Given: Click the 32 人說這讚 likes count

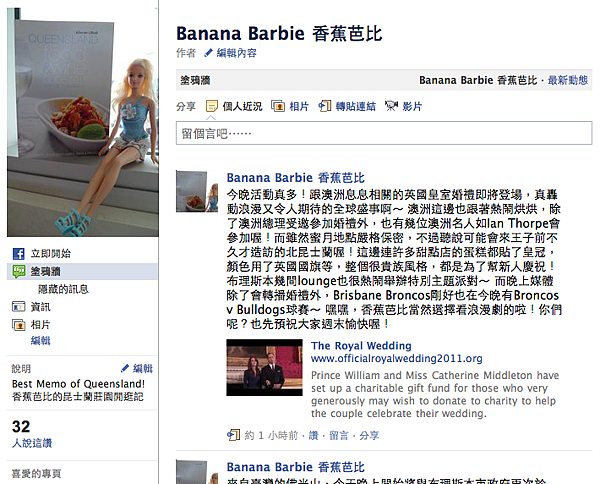Looking at the screenshot, I should (x=32, y=434).
